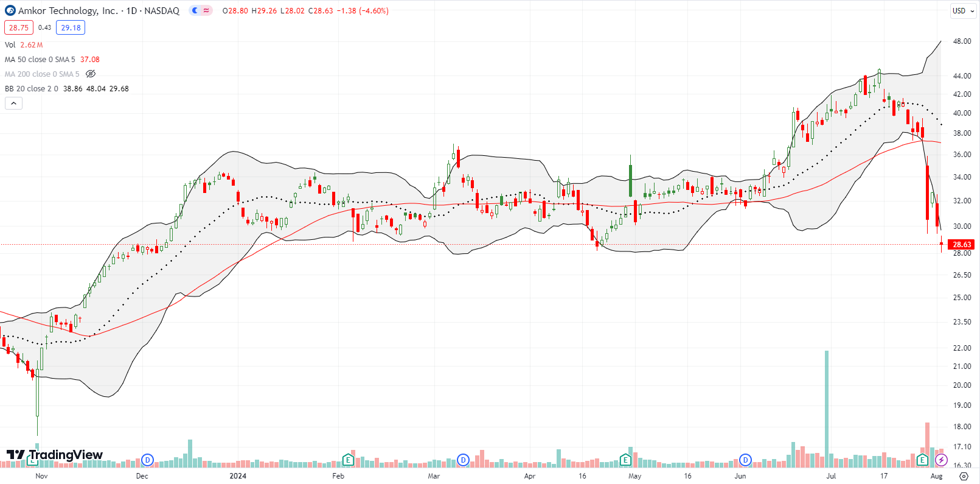Click the Jul label on time axis
This screenshot has width=980, height=484.
click(x=831, y=476)
